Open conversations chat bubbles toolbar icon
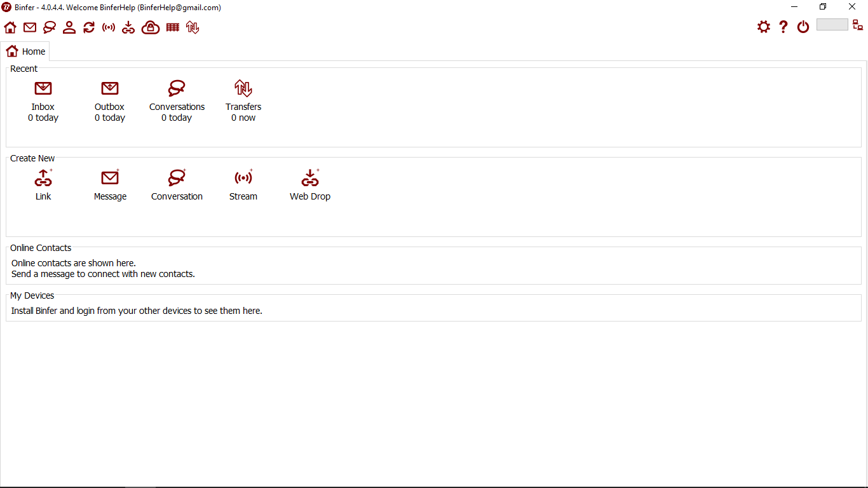Image resolution: width=868 pixels, height=488 pixels. 50,27
